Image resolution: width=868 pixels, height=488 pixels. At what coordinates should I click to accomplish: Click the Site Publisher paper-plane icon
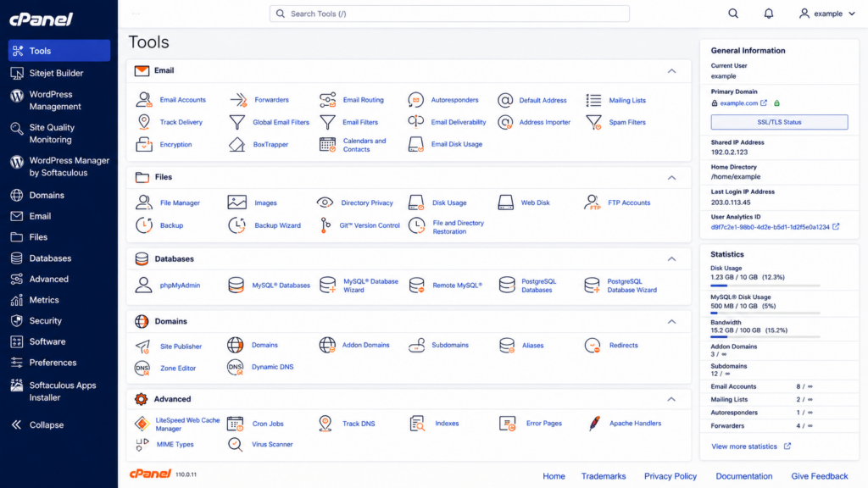coord(142,347)
